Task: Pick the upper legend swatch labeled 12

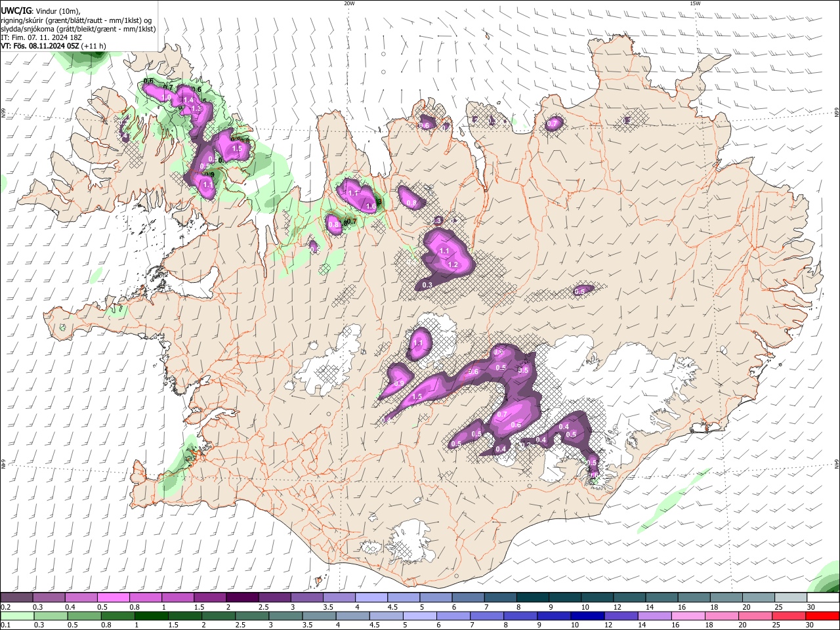Action: (x=630, y=597)
